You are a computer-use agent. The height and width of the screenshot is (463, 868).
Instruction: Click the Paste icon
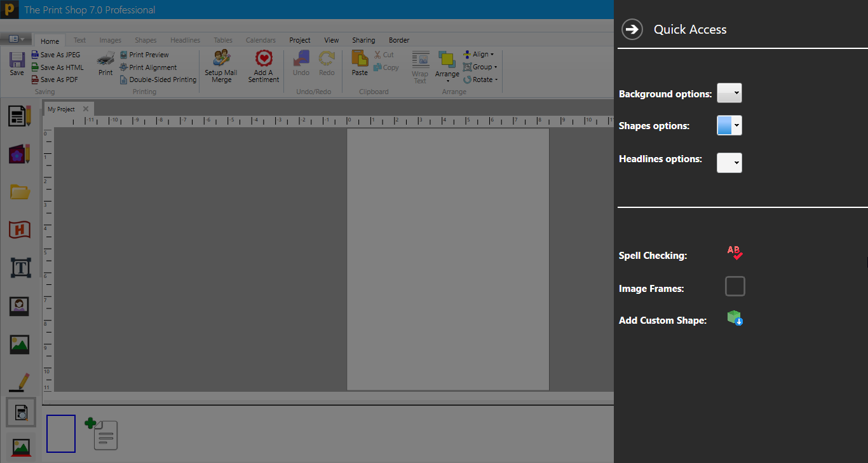click(360, 64)
